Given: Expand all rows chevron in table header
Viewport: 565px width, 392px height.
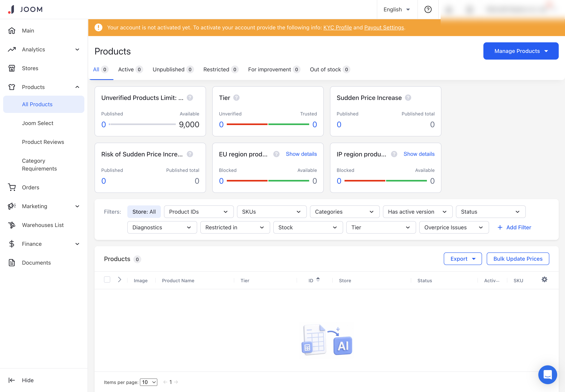Looking at the screenshot, I should (x=119, y=279).
